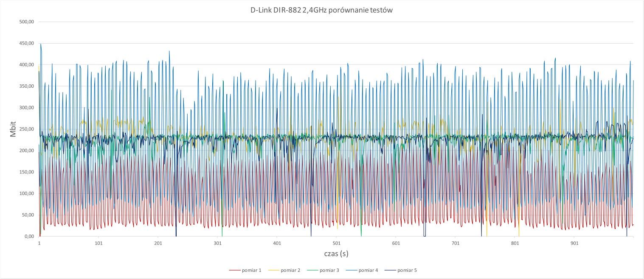Click the "150,00" y-axis label
This screenshot has width=644, height=279.
pyautogui.click(x=27, y=172)
